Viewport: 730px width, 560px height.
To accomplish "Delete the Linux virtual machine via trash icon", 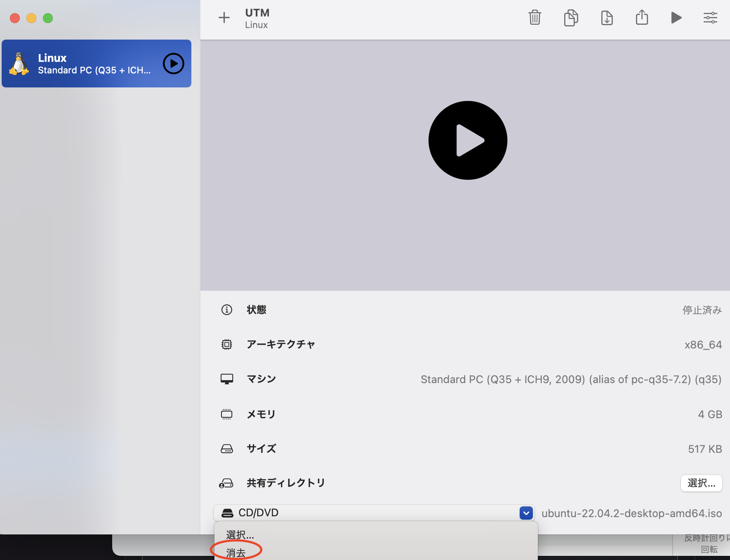I will click(x=535, y=18).
